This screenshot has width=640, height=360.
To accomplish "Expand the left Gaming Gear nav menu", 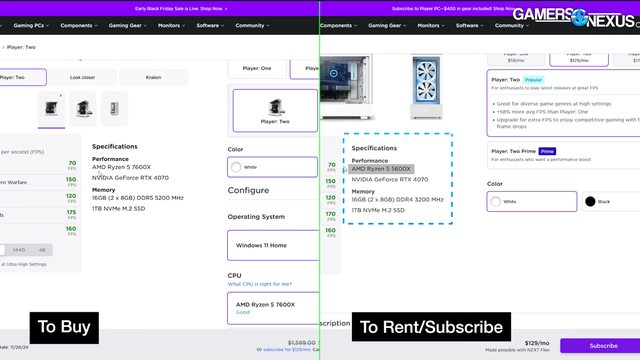I will pos(127,25).
